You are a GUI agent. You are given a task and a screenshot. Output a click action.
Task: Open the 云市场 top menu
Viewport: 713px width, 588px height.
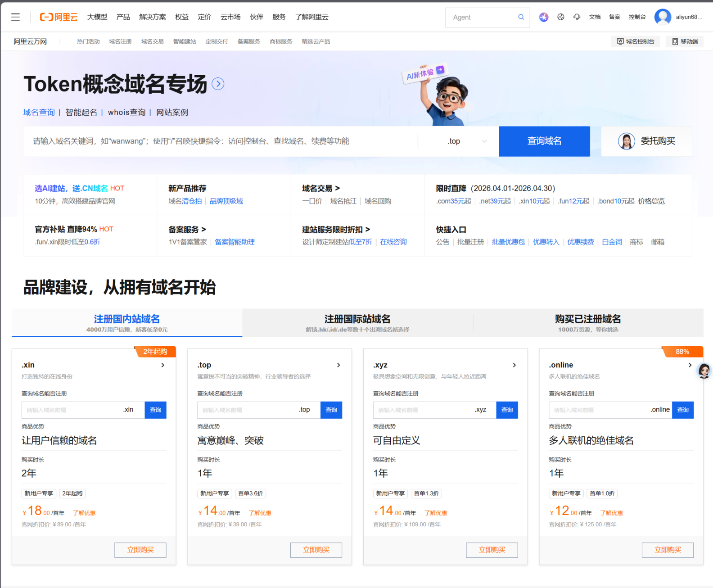click(230, 17)
